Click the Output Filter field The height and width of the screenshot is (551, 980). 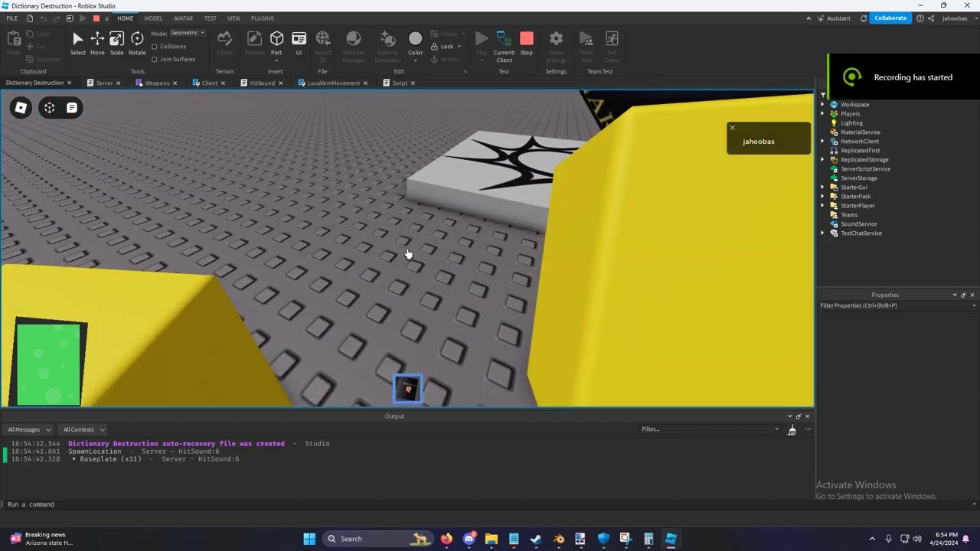[710, 429]
